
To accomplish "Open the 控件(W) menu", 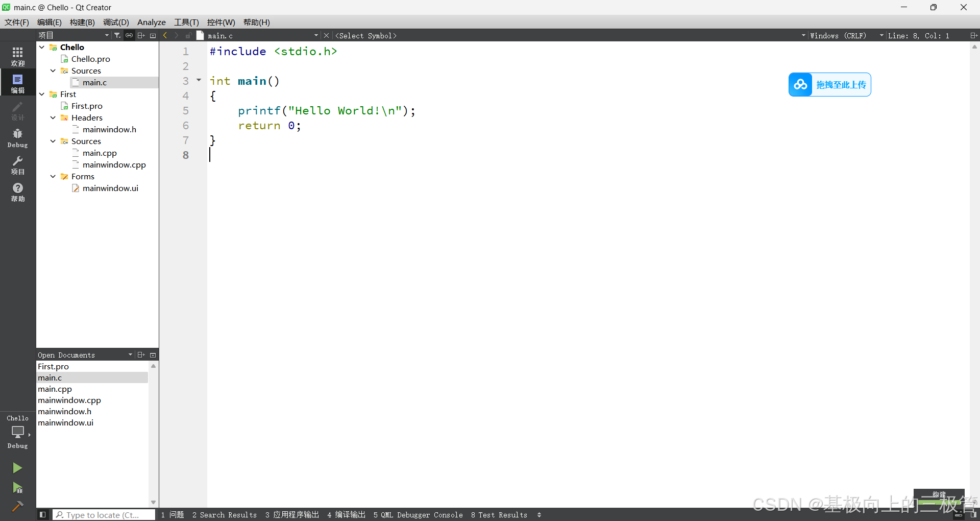I will pyautogui.click(x=221, y=22).
